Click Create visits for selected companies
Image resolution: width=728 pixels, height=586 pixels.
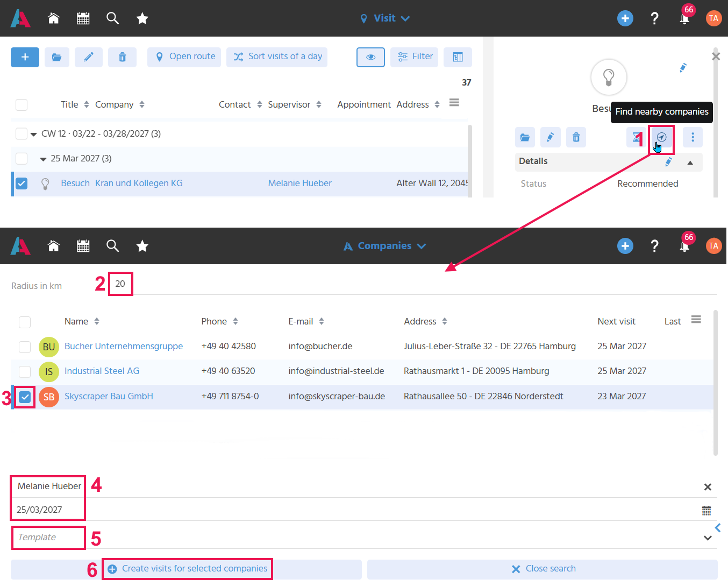point(187,569)
